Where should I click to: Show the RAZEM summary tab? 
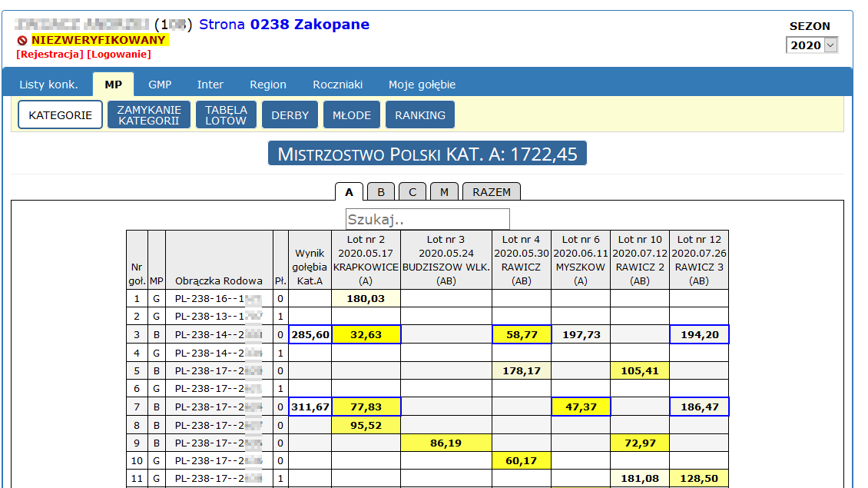[x=492, y=192]
